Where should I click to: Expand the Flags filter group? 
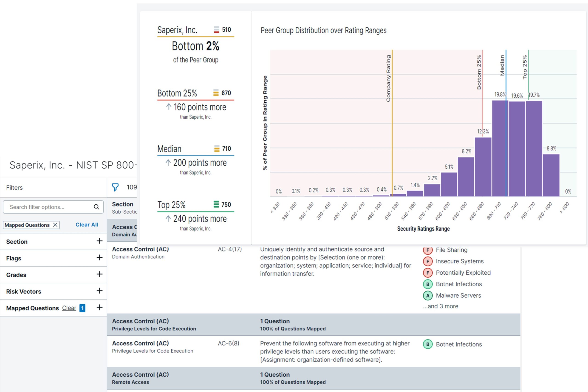tap(99, 257)
